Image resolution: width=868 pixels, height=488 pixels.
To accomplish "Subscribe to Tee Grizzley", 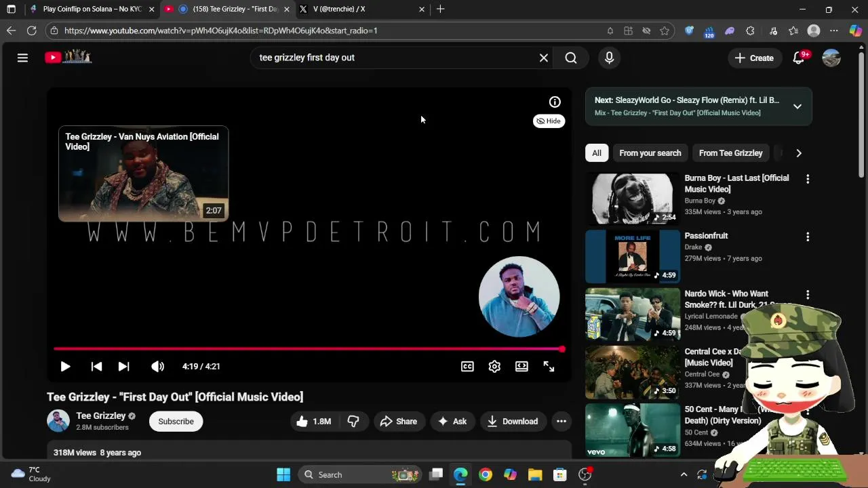I will pyautogui.click(x=176, y=421).
